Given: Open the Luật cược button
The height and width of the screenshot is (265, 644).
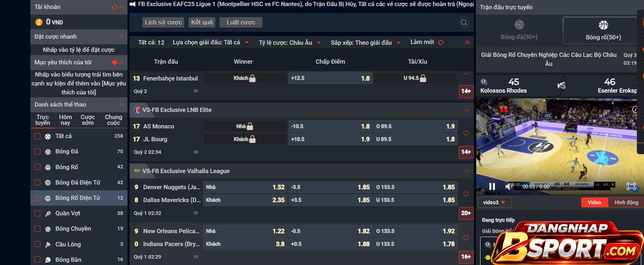Looking at the screenshot, I should [x=241, y=22].
